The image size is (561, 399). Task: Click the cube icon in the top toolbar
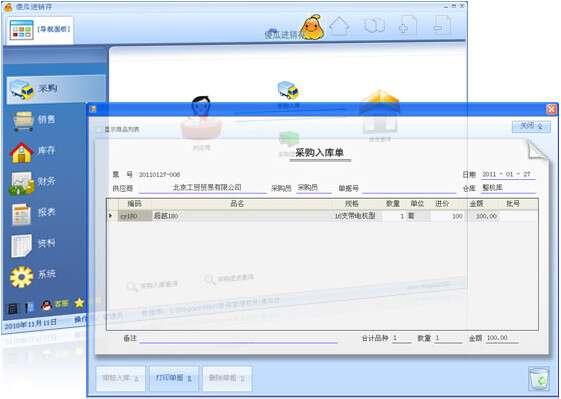point(374,26)
